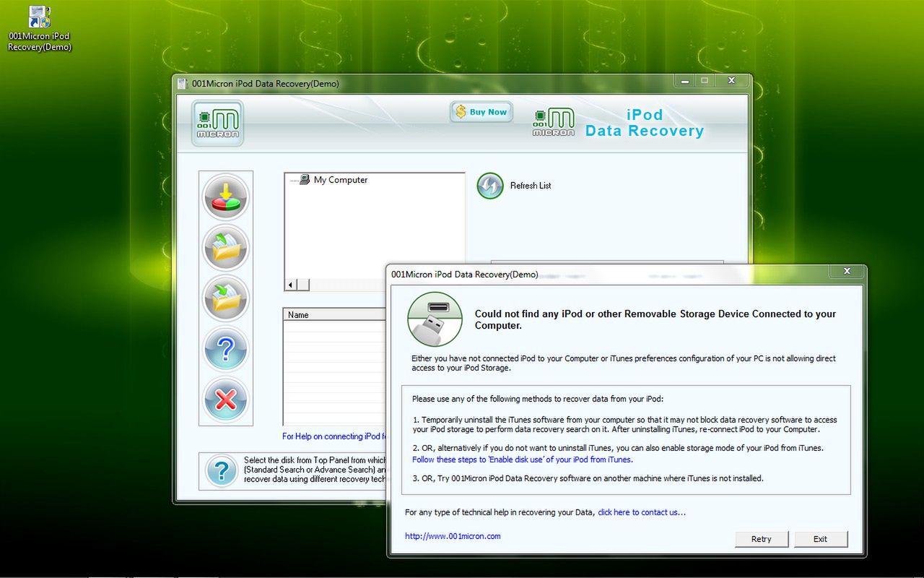
Task: Close the error dialog with its X button
Action: pos(845,272)
